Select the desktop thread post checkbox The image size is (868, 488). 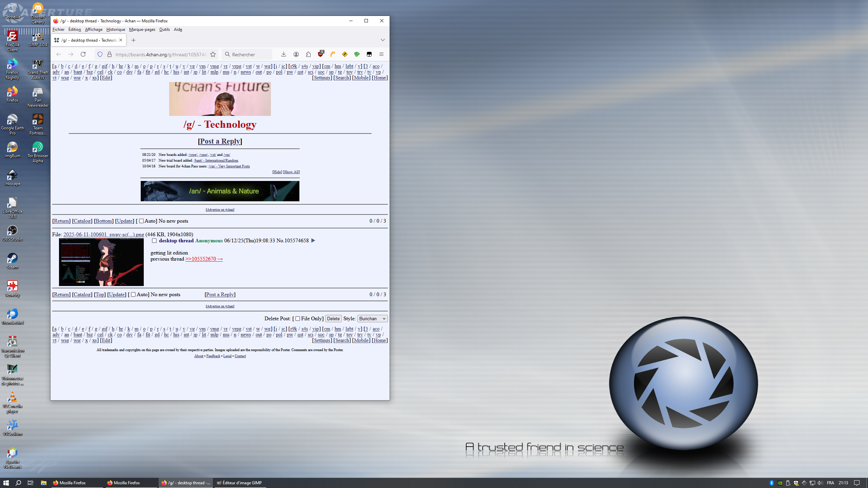[154, 241]
